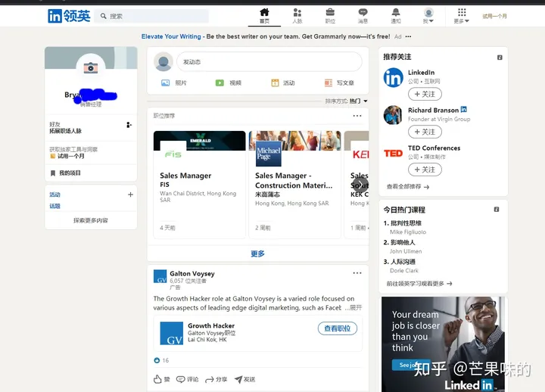Image resolution: width=545 pixels, height=392 pixels.
Task: Expand post text with …展开
Action: [353, 307]
